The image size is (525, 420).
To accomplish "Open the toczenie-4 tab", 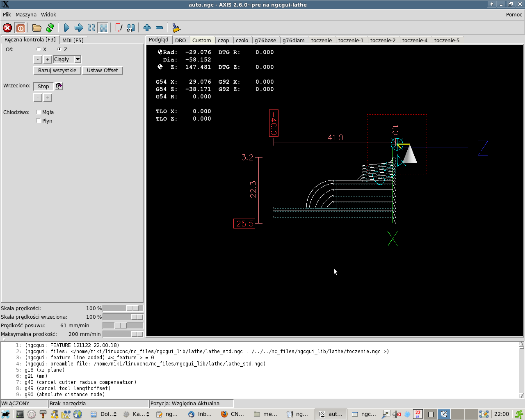I will point(415,40).
